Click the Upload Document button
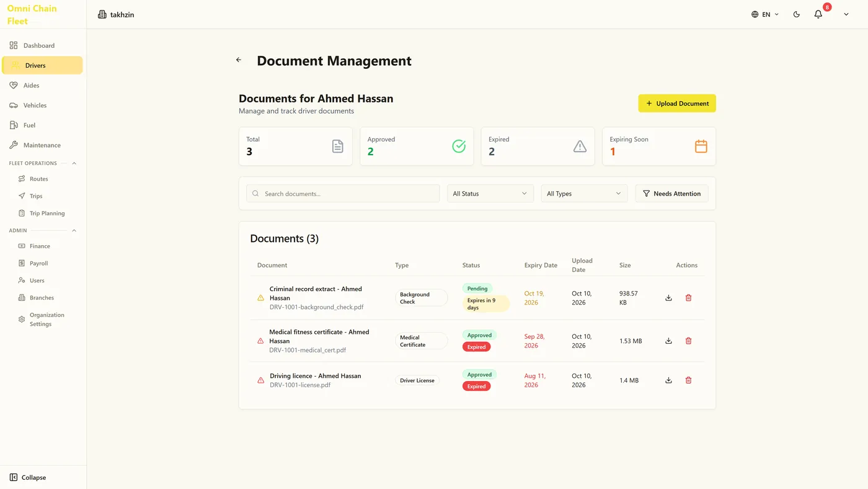This screenshot has width=868, height=489. (x=677, y=104)
